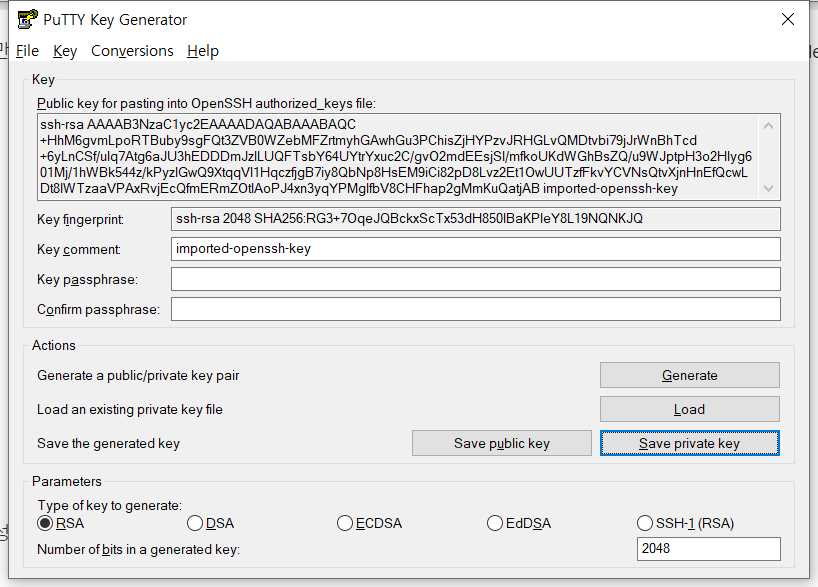Click the Key fingerprint field
818x587 pixels.
coord(476,219)
